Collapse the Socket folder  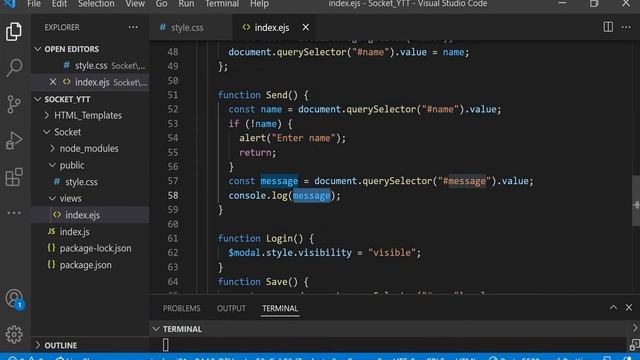point(47,132)
